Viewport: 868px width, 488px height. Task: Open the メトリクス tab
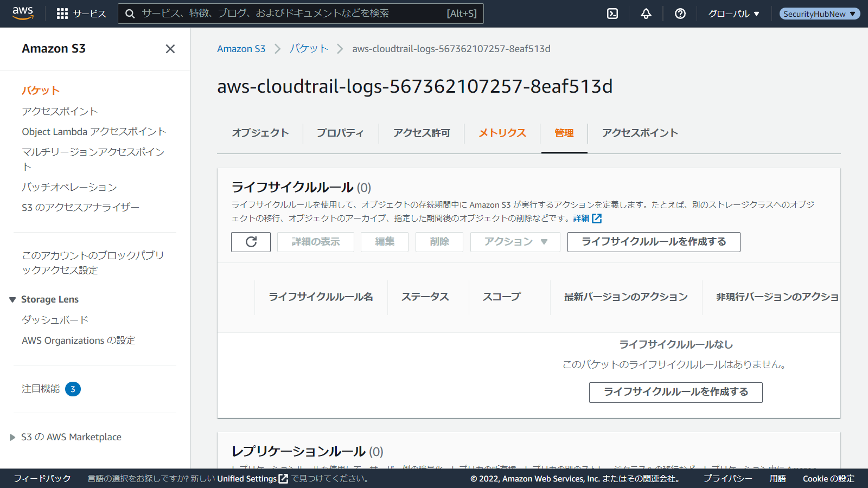point(502,133)
